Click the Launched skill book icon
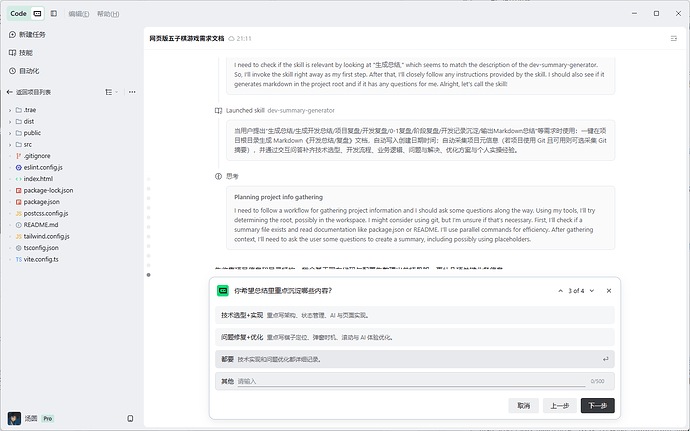This screenshot has width=690, height=431. tap(218, 111)
